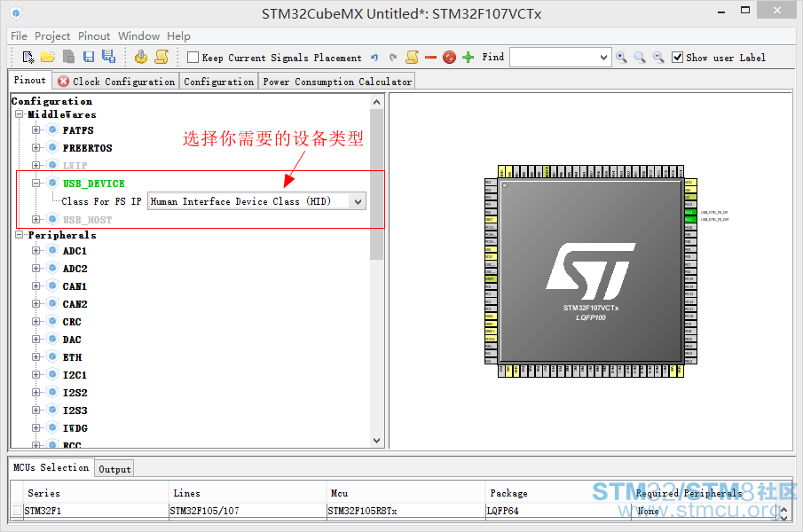Click the green USB_OTG_FS_DP pin on chip
803x532 pixels.
pos(690,212)
